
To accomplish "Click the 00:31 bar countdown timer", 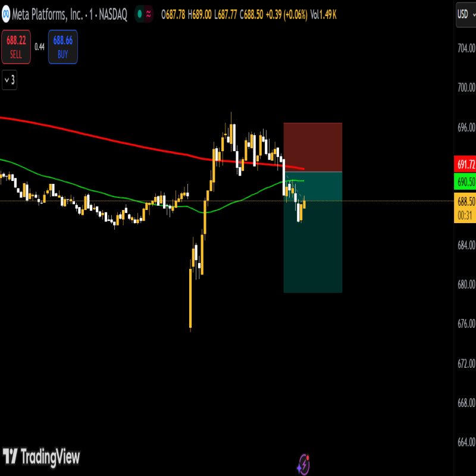I will [465, 215].
